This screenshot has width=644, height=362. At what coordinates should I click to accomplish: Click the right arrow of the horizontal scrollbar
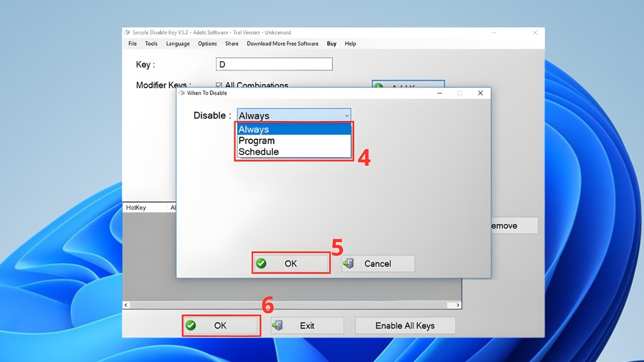[x=457, y=304]
